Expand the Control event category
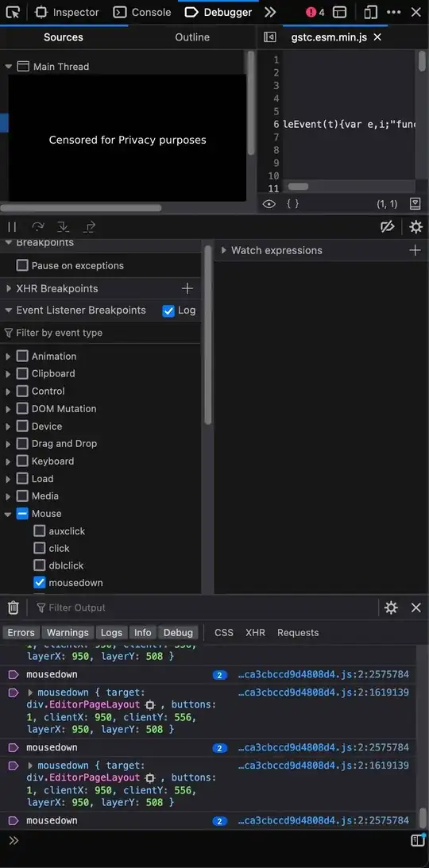Image resolution: width=429 pixels, height=868 pixels. (x=8, y=392)
